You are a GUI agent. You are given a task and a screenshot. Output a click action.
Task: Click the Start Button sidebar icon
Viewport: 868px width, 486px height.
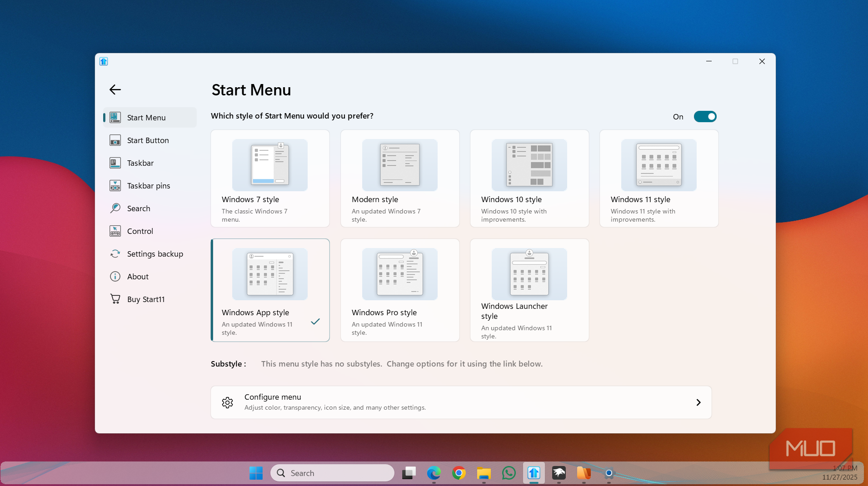pyautogui.click(x=115, y=140)
